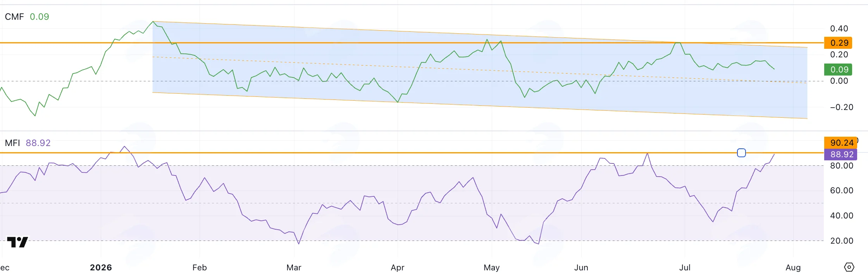Click the 20.00 scale value
Screen dimensions: 868x275
click(x=842, y=241)
